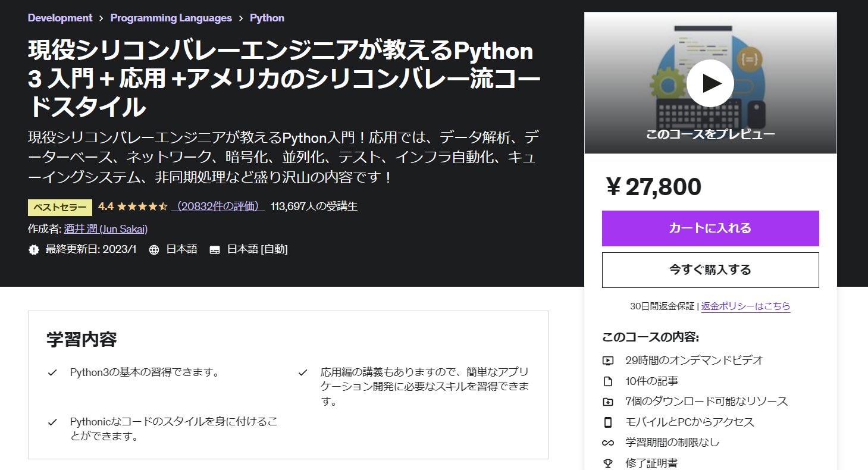Click the on-demand video icon beside 29時間

click(x=608, y=360)
